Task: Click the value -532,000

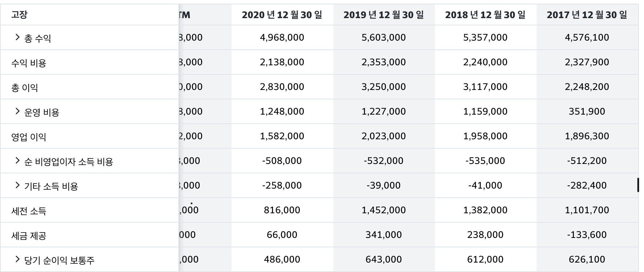Action: (x=384, y=161)
